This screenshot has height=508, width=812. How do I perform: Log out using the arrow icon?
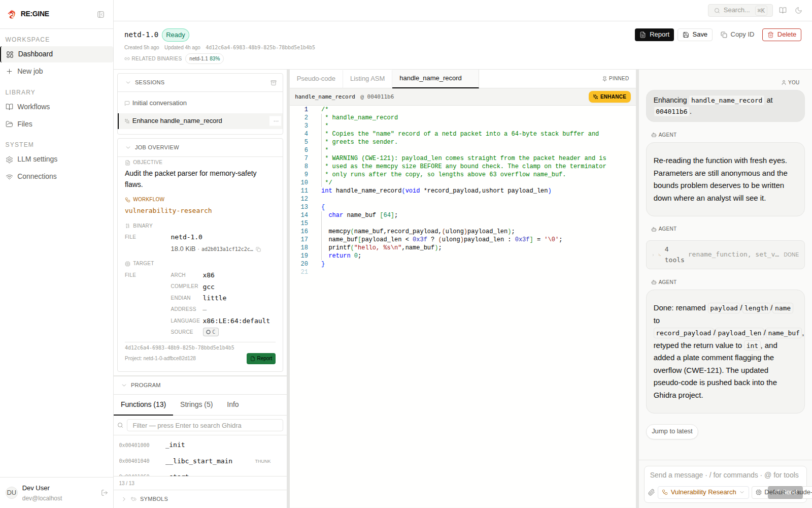click(105, 493)
